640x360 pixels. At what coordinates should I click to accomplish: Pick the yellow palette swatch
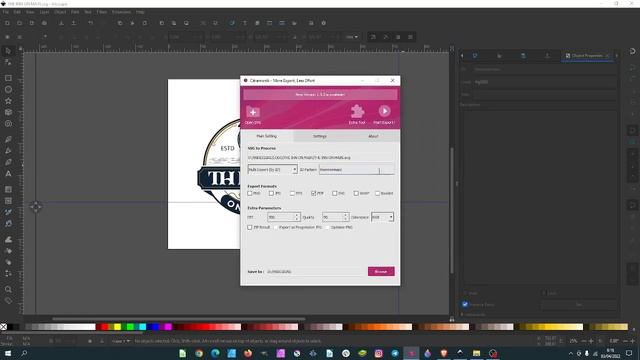118,327
